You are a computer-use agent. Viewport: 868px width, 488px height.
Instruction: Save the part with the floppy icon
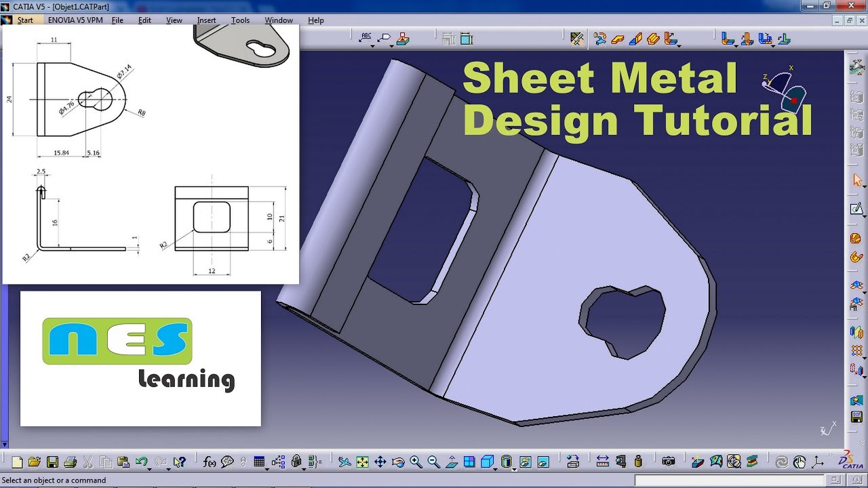point(52,462)
